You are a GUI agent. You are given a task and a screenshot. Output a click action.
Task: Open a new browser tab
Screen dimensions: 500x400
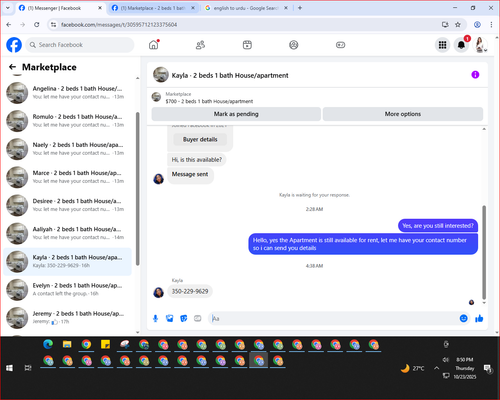300,8
